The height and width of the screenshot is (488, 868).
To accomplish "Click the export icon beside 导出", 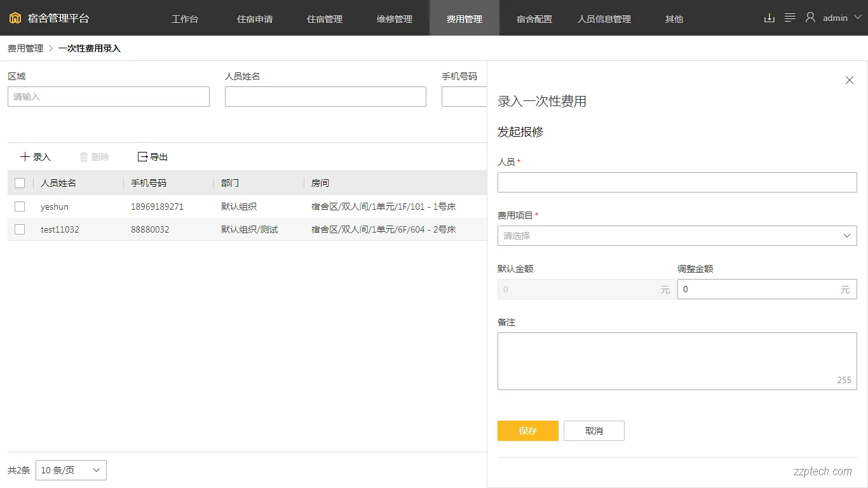I will tap(142, 156).
